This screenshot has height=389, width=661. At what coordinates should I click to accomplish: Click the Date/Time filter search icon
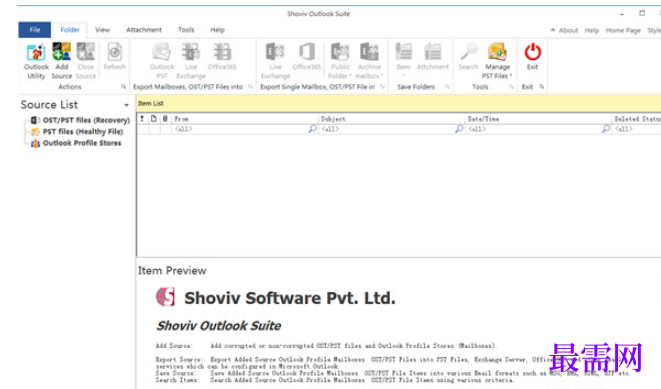pyautogui.click(x=606, y=129)
